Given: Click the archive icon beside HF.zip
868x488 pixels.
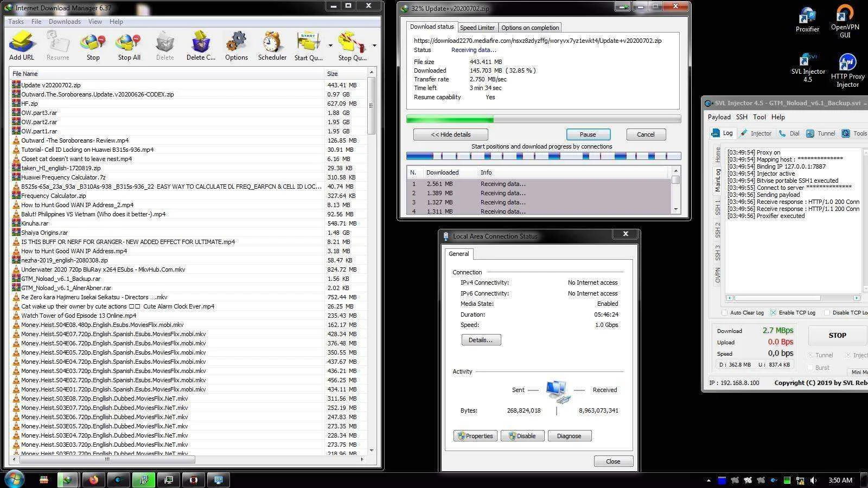Looking at the screenshot, I should point(16,104).
